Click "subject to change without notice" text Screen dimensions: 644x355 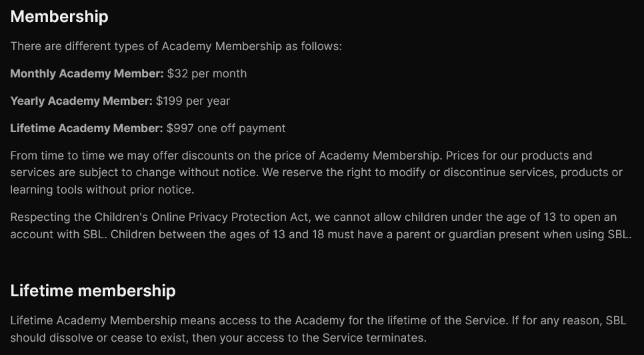(137, 173)
